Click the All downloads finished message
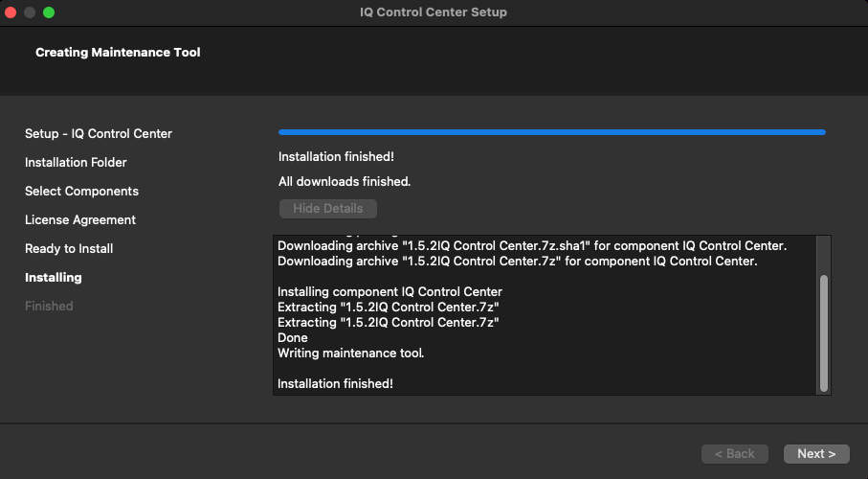 coord(345,181)
